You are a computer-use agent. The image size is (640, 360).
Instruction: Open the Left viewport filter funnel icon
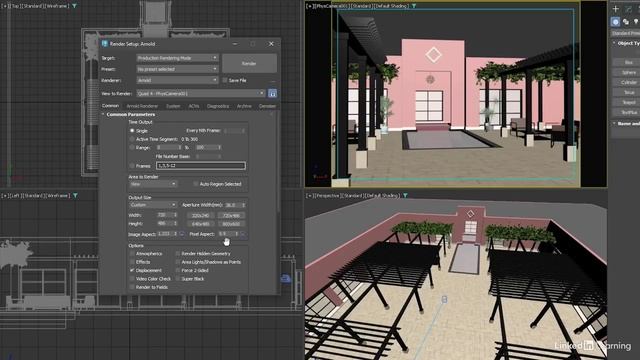pos(75,196)
